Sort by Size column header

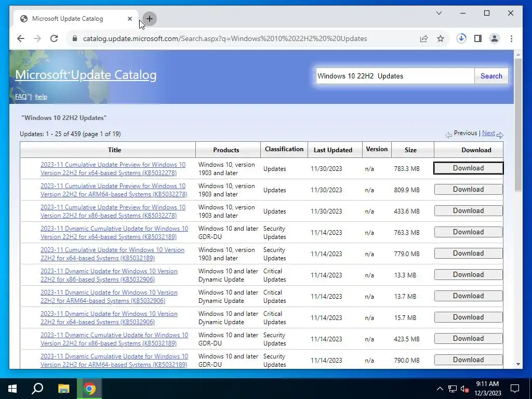[x=410, y=150]
